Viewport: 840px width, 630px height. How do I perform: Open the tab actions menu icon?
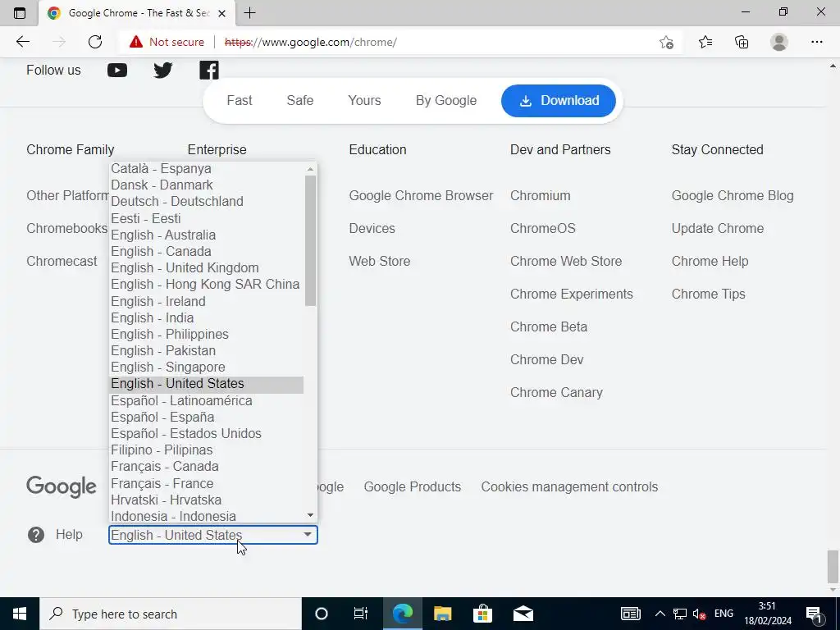[x=20, y=13]
